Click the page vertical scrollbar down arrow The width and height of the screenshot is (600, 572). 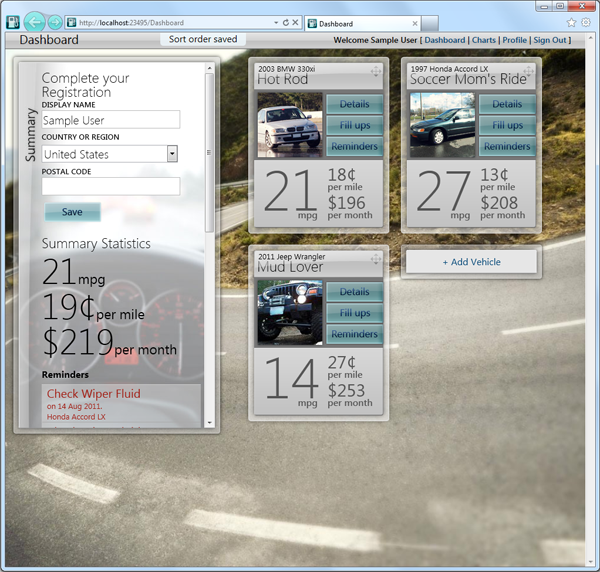[590, 563]
